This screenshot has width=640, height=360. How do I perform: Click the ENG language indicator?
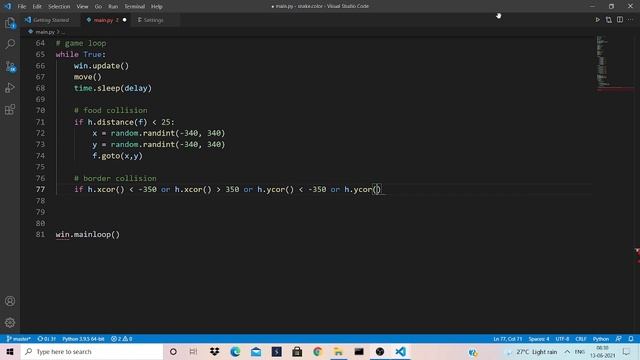(580, 351)
